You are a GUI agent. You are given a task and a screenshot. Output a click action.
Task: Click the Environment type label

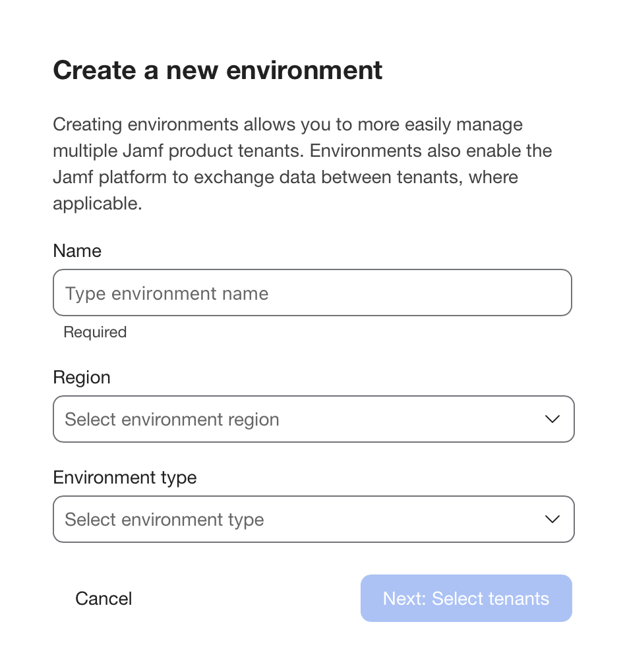click(x=125, y=478)
